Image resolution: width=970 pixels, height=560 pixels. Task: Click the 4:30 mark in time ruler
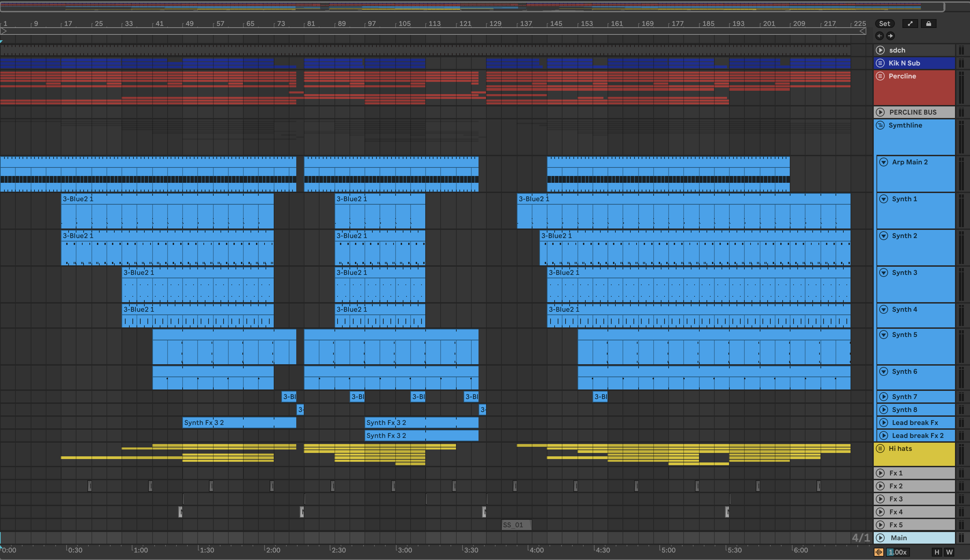[603, 550]
